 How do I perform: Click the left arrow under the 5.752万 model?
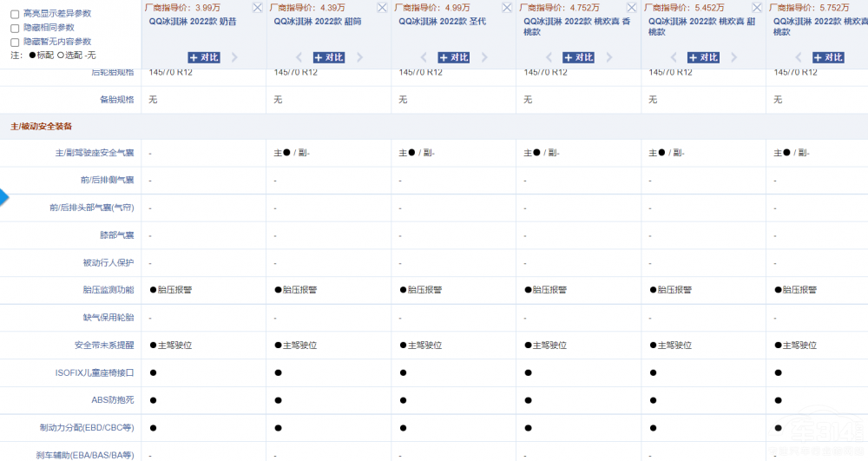click(x=799, y=57)
